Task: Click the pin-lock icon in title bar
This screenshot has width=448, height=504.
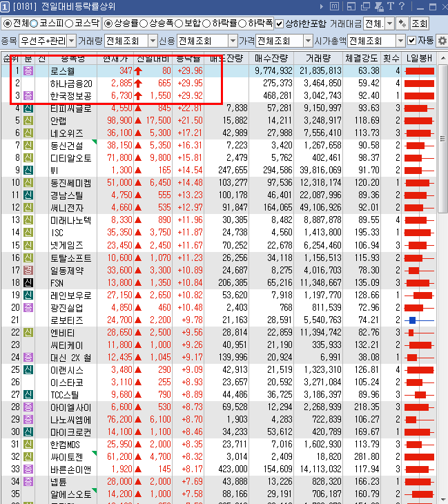Action: click(379, 6)
